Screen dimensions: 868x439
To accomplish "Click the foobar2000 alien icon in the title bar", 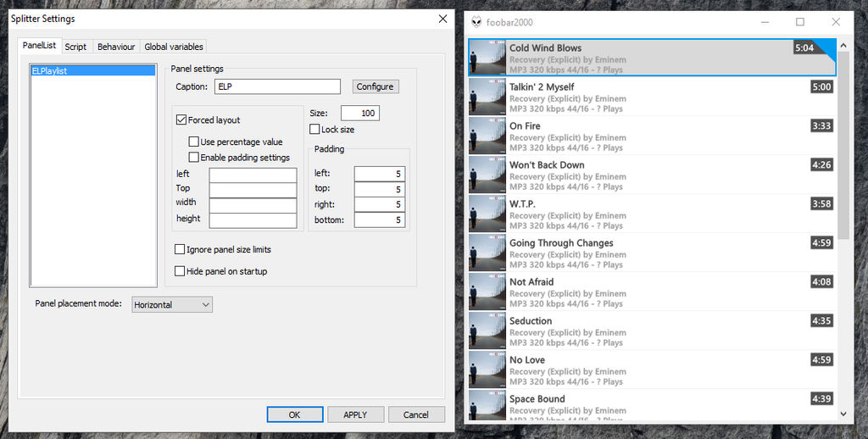I will 476,22.
